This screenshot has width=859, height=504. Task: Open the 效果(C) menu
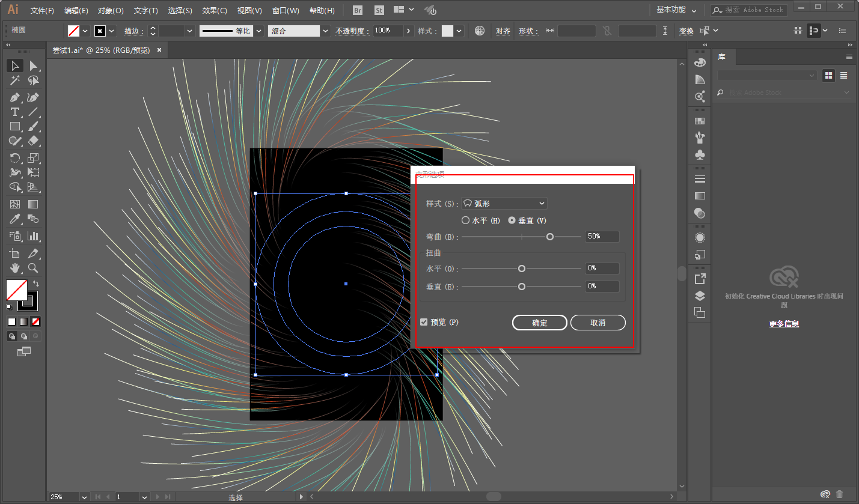click(215, 11)
